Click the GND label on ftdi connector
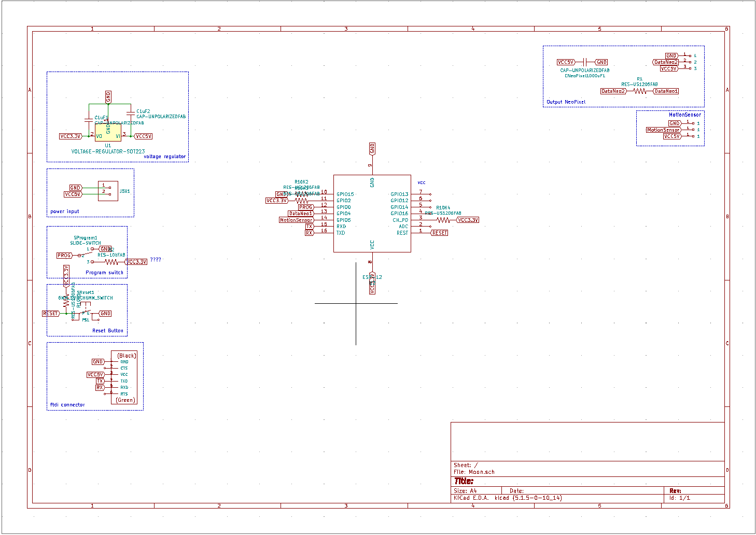The image size is (756, 535). click(98, 362)
